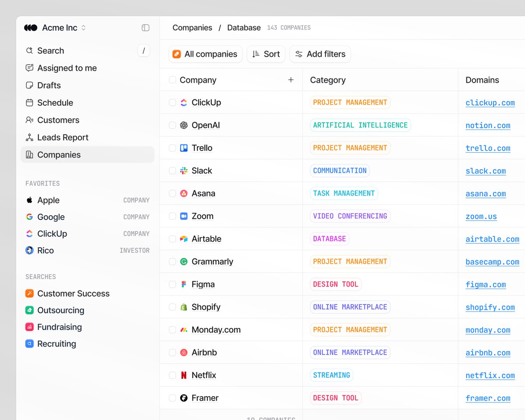Open zoom.us domain link
This screenshot has width=525, height=420.
(481, 217)
